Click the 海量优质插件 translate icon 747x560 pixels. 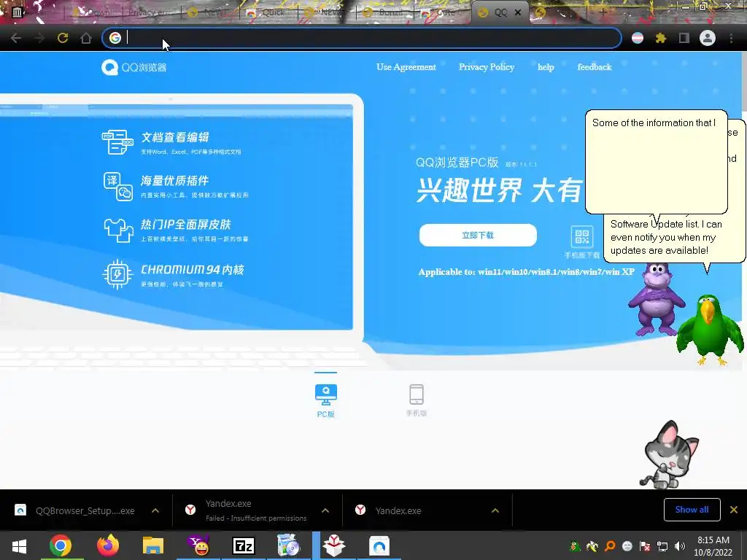118,187
